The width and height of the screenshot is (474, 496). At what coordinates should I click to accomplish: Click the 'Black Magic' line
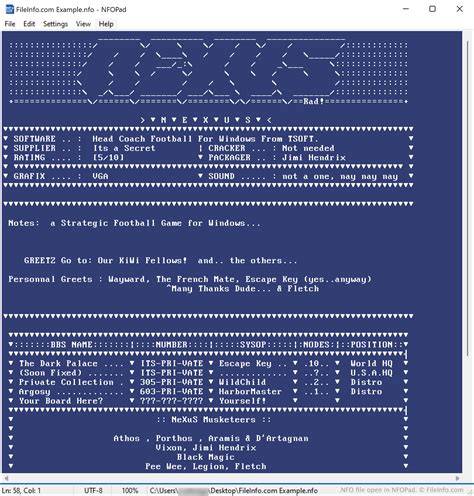[205, 457]
